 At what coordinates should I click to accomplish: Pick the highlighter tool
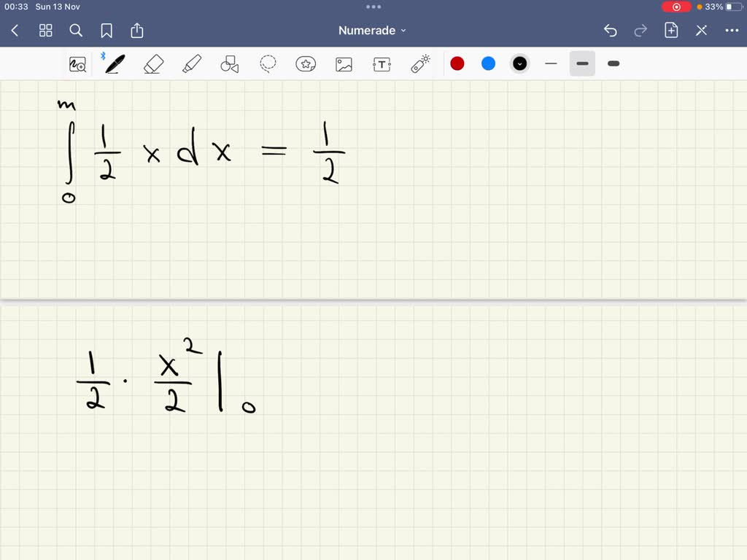(x=190, y=63)
